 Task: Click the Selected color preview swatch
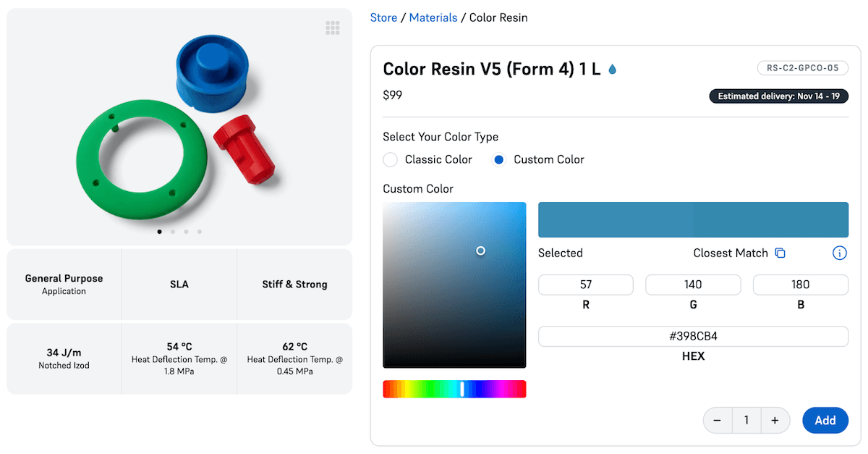616,219
